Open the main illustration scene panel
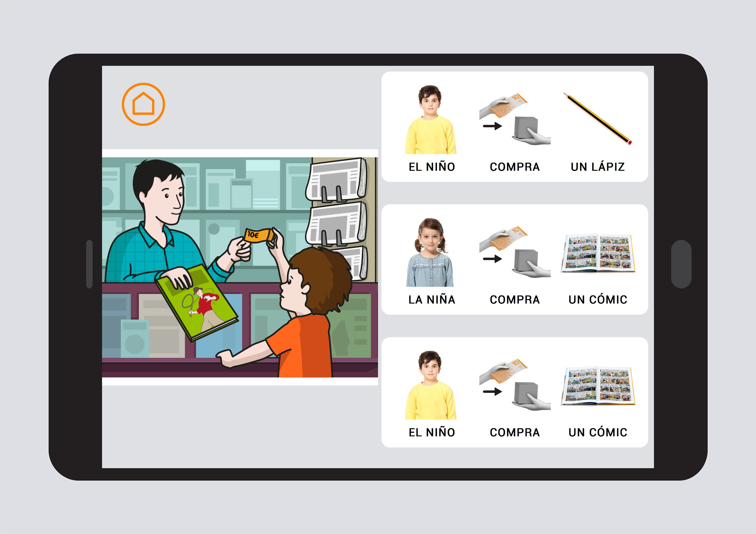Screen dimensions: 756x534 point(231,266)
